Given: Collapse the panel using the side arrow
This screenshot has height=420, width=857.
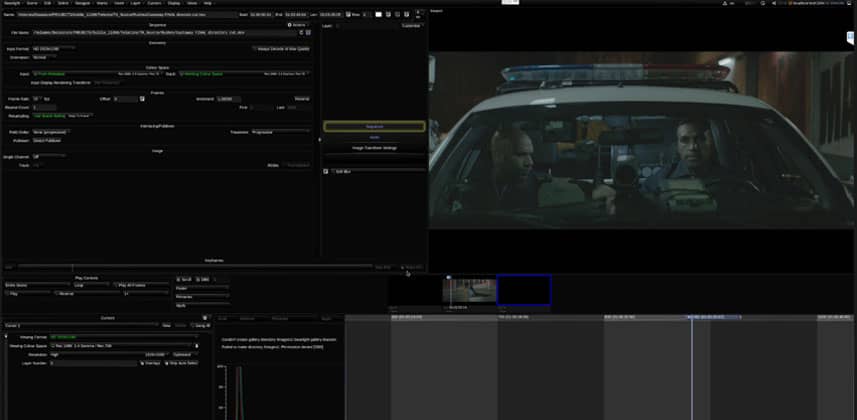Looking at the screenshot, I should [x=320, y=139].
